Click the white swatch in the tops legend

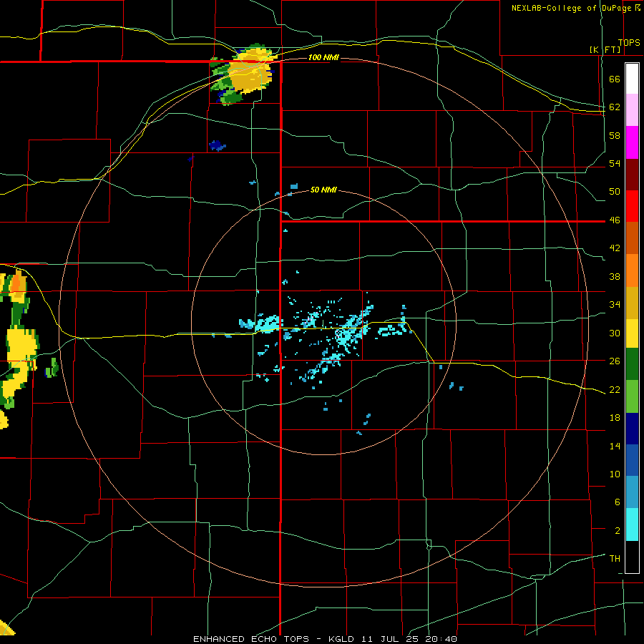point(632,79)
